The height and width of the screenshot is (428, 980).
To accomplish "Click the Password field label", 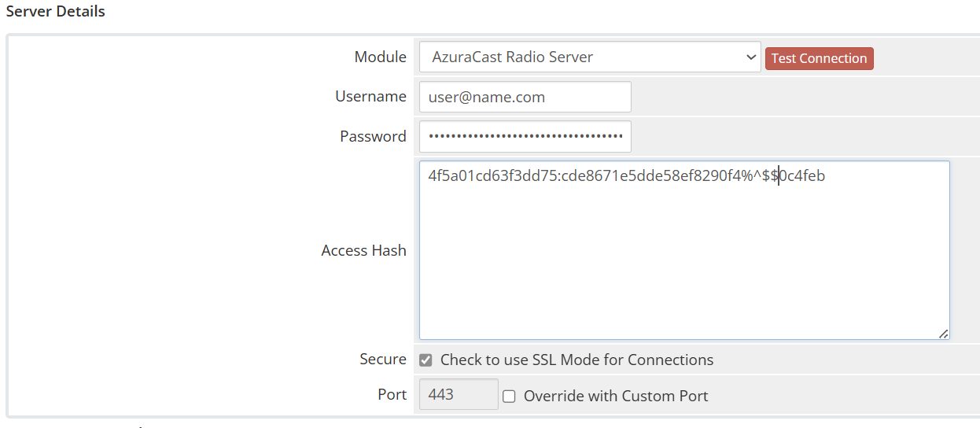I will [x=373, y=136].
